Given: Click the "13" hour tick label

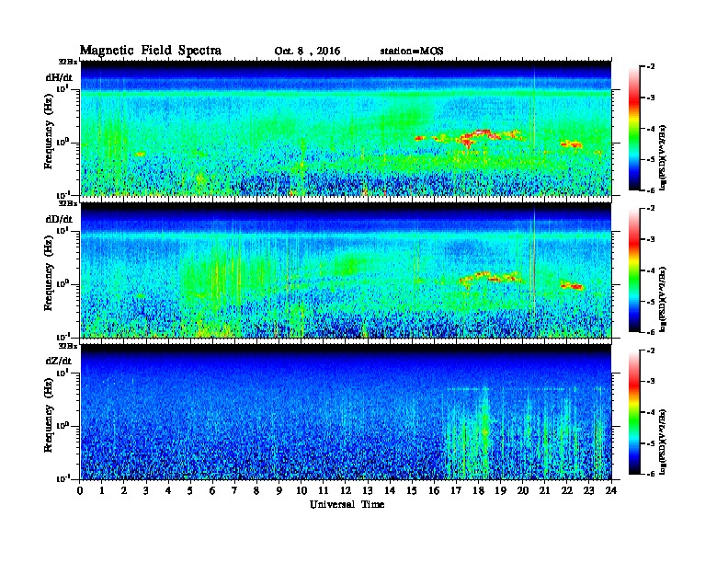Looking at the screenshot, I should click(x=368, y=490).
